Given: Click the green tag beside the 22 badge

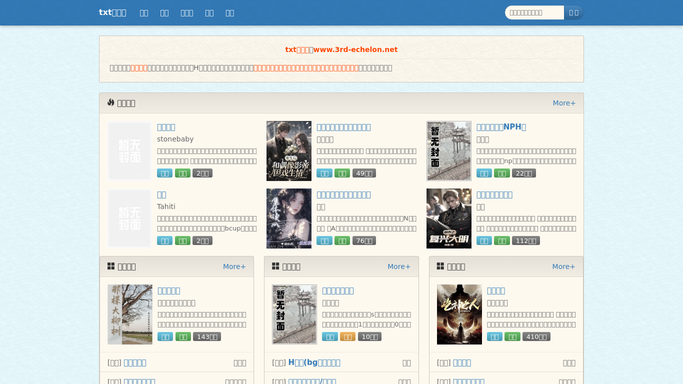Looking at the screenshot, I should tap(502, 173).
